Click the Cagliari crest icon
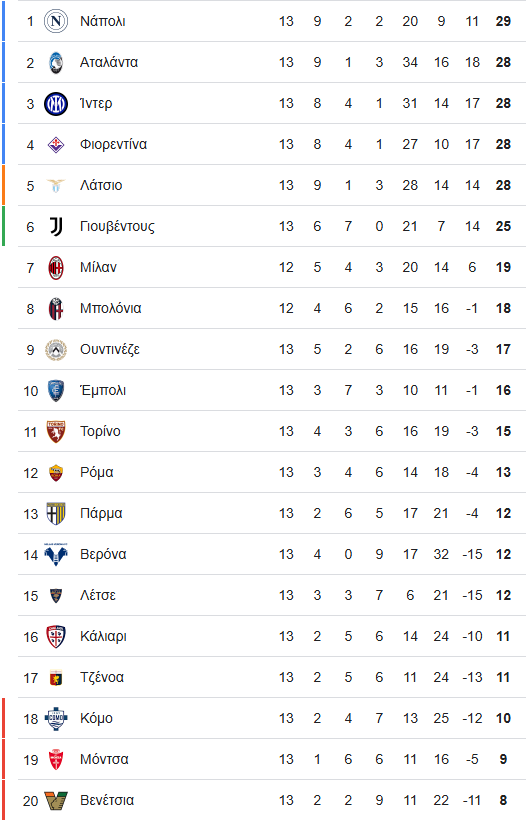The width and height of the screenshot is (526, 827). (55, 637)
